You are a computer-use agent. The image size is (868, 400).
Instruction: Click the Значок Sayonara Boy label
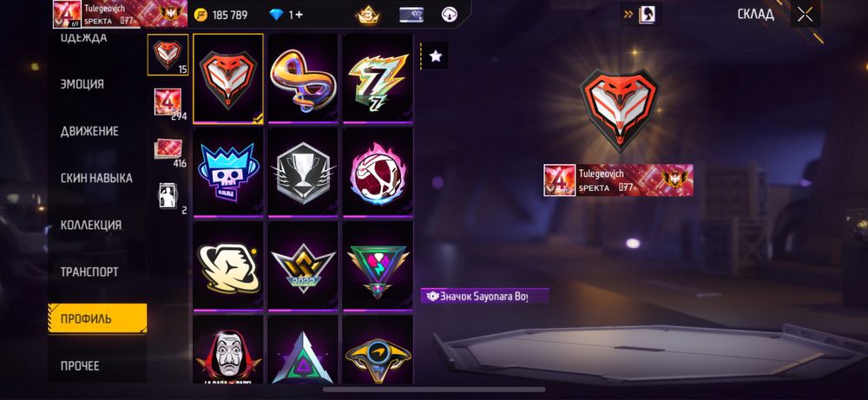point(484,296)
